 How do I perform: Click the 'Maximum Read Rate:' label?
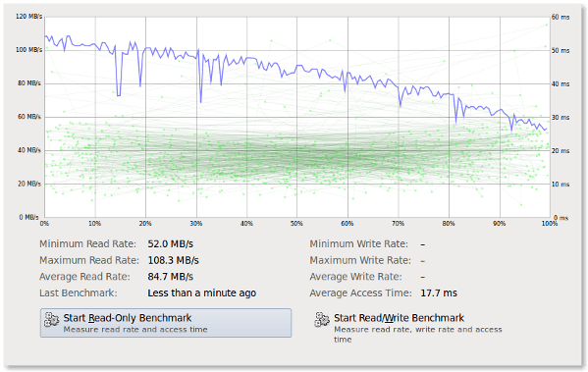(x=89, y=260)
